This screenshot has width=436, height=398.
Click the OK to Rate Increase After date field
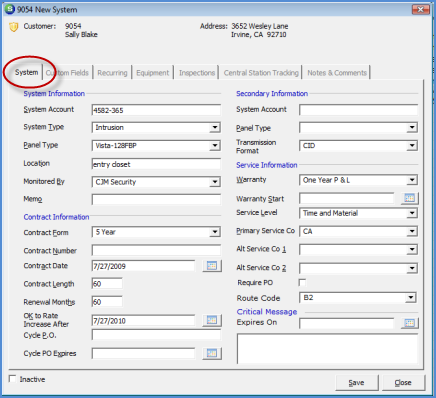[143, 321]
